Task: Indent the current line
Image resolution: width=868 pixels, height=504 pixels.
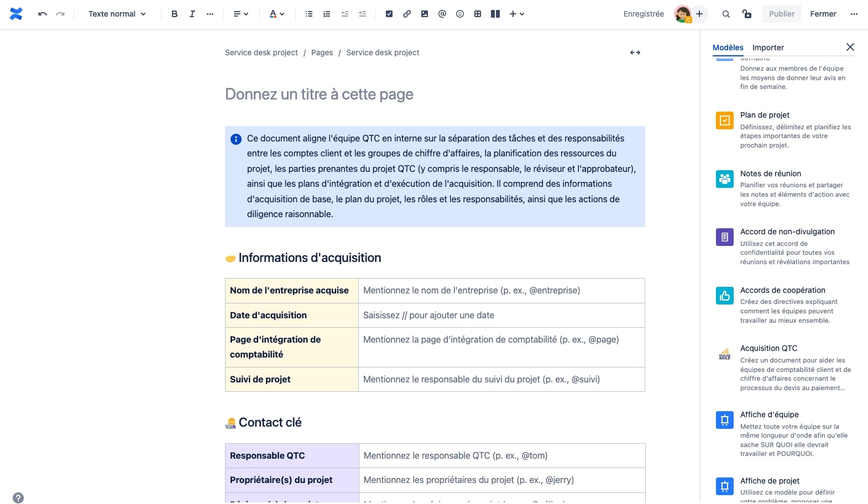Action: pos(362,14)
